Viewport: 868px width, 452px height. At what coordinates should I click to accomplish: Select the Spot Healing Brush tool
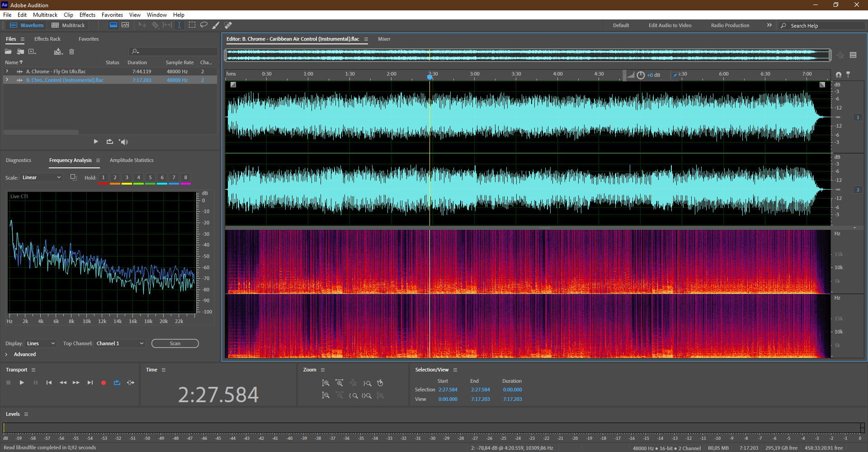tap(228, 25)
